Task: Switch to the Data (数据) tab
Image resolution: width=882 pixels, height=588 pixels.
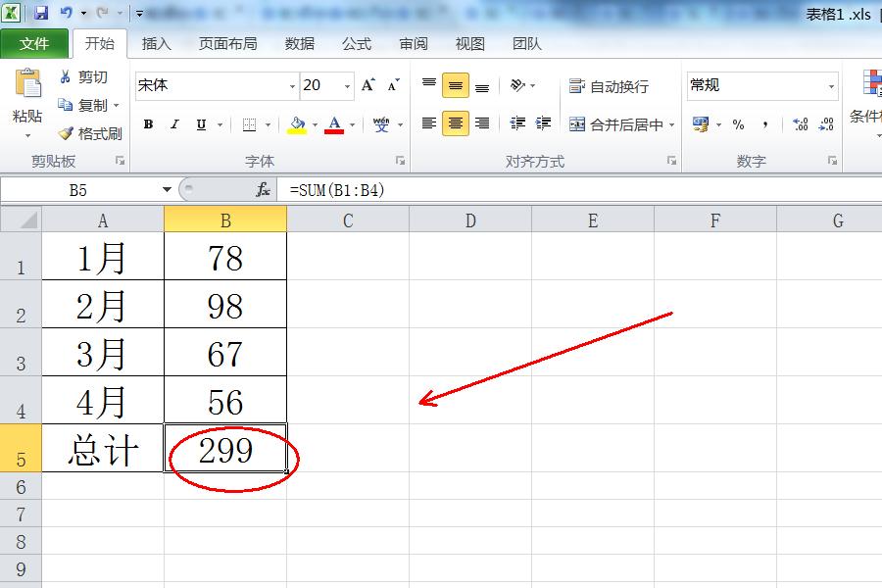Action: [x=299, y=43]
